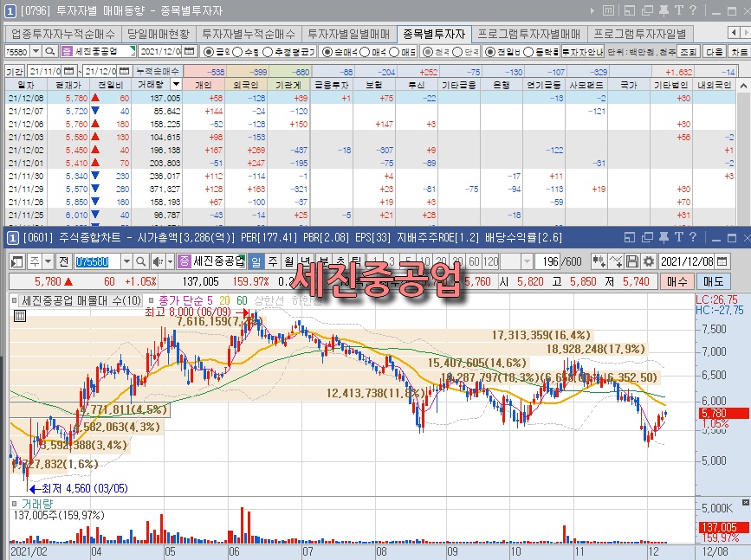Click the T font icon in investor window title
The image size is (751, 560).
click(x=679, y=10)
